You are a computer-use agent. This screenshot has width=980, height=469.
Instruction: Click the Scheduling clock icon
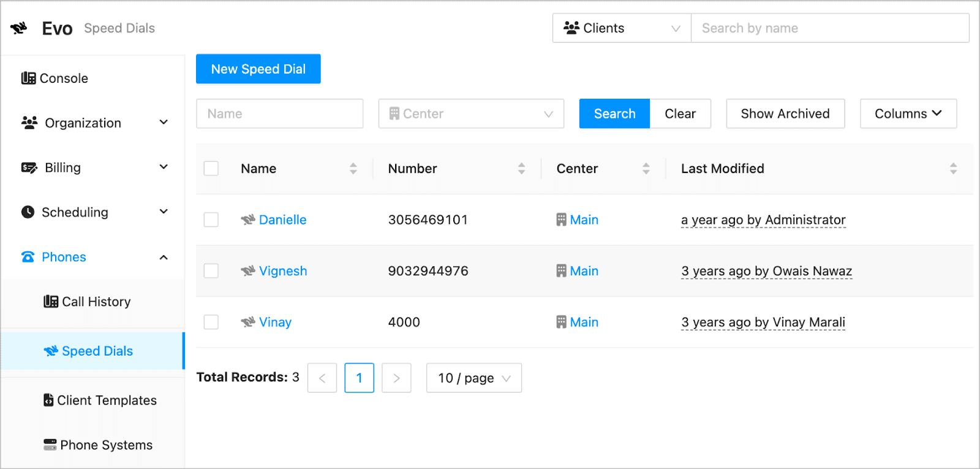tap(28, 212)
